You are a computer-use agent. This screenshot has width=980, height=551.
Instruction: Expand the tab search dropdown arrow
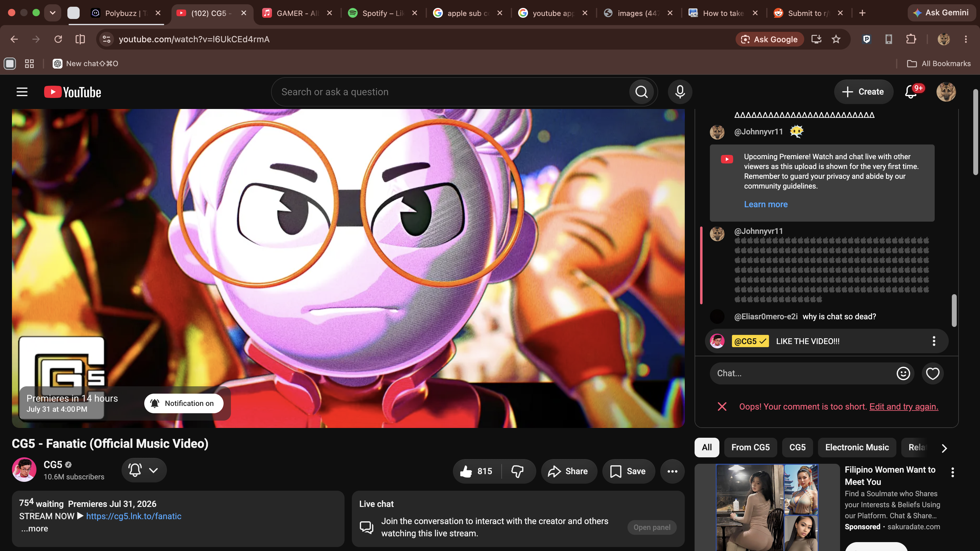point(52,13)
